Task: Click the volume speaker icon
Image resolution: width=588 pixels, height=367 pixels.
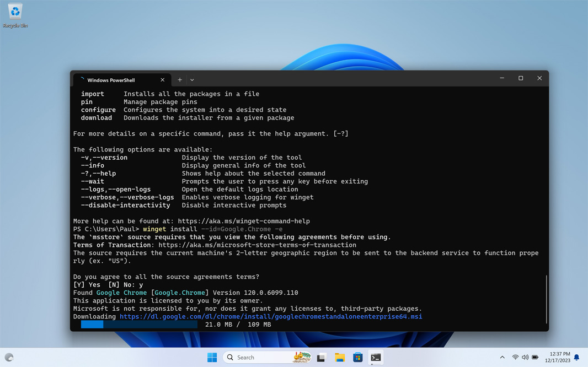Action: click(525, 358)
